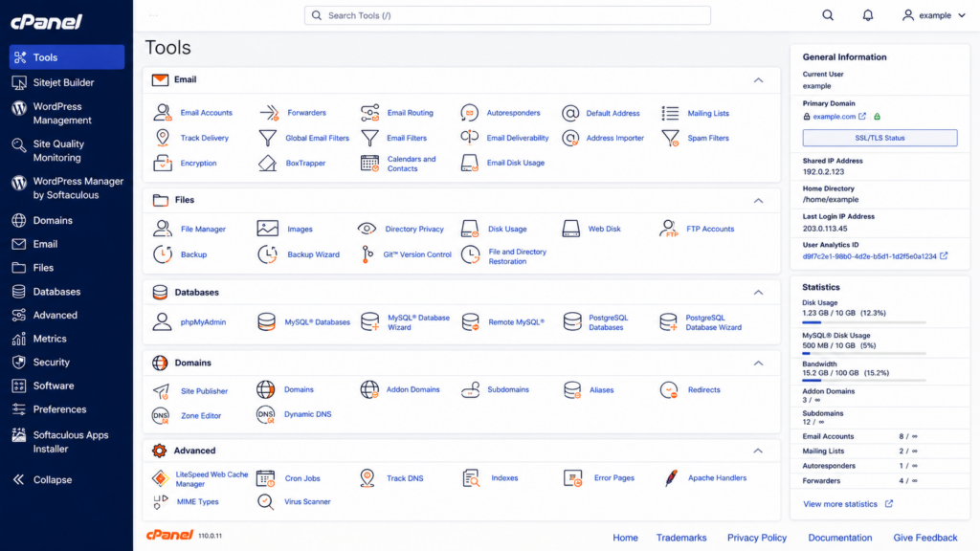Open the FTP Accounts icon
980x551 pixels.
click(x=668, y=229)
